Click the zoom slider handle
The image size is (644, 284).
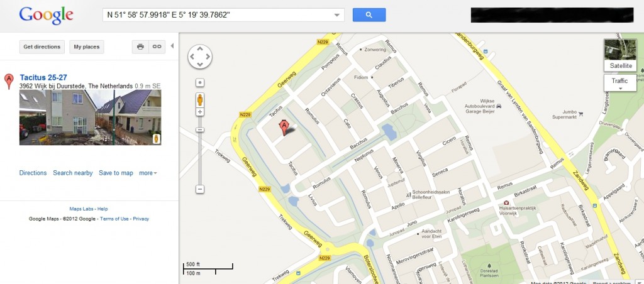200,129
